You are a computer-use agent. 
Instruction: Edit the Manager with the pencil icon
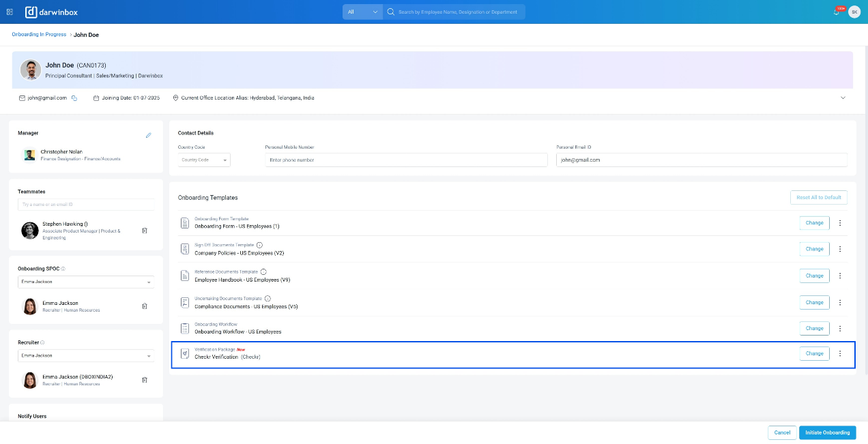(149, 135)
